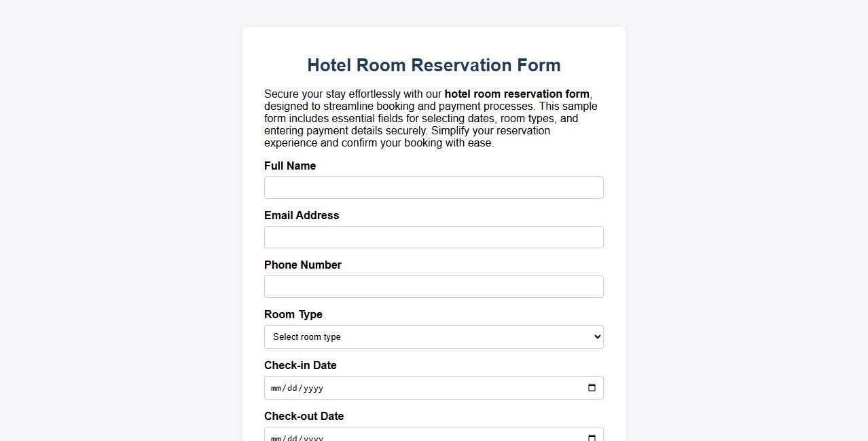Expand the Select room type list

434,337
